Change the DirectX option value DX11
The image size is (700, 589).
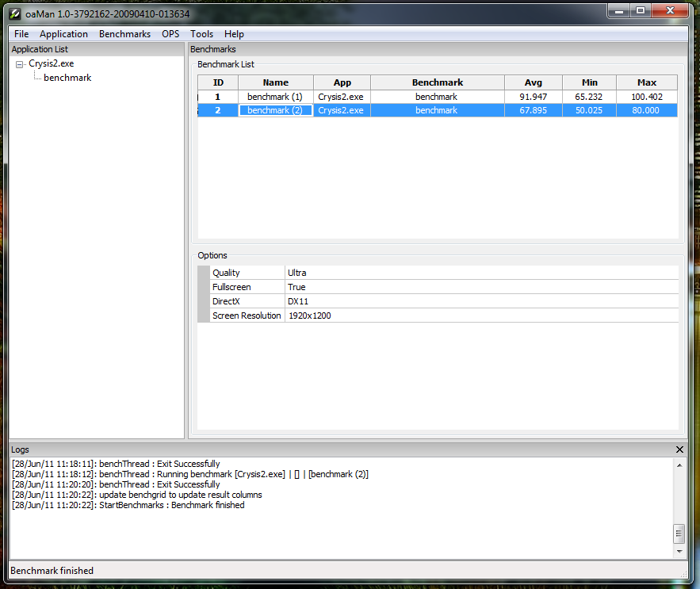point(480,301)
